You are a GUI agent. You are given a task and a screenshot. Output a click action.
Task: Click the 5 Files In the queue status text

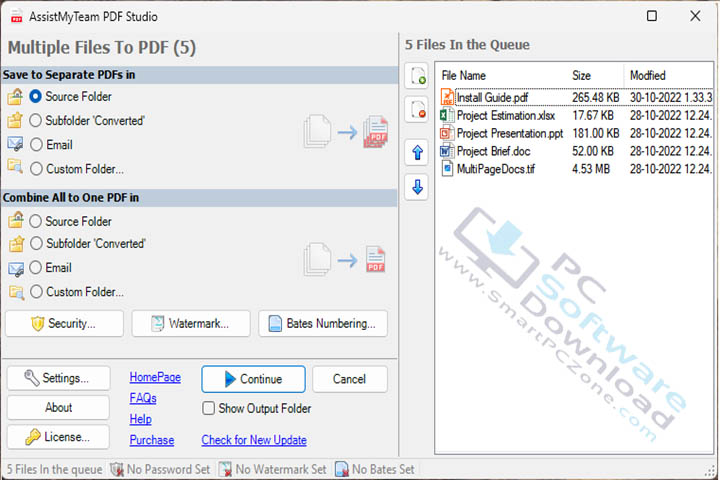54,469
